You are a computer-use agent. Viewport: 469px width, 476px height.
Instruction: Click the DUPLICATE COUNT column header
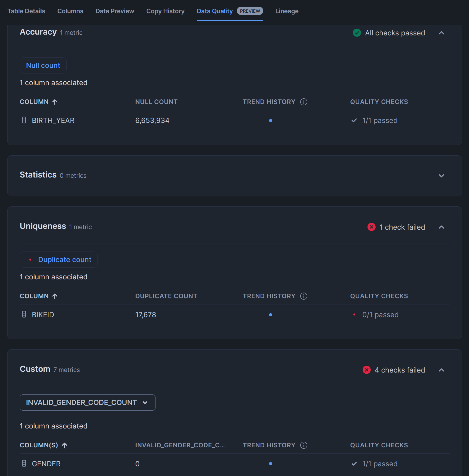166,296
